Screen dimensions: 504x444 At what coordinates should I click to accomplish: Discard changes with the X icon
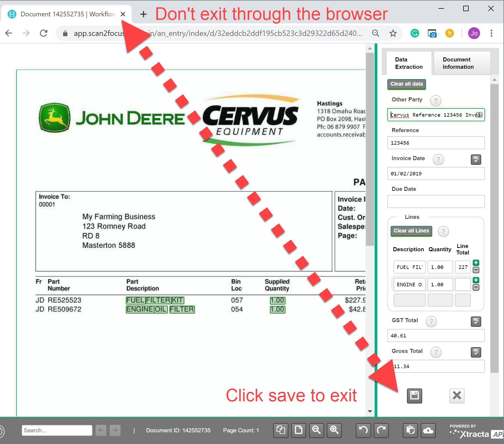click(457, 396)
